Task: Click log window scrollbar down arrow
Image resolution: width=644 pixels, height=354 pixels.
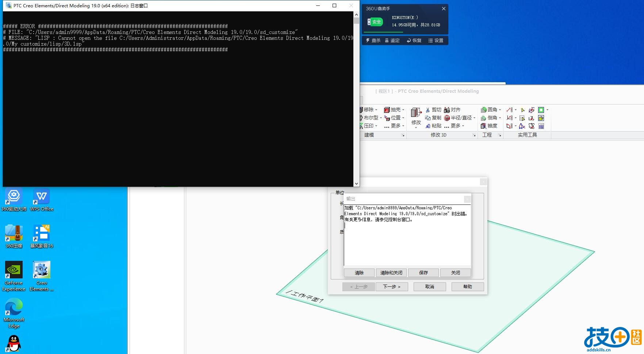Action: [356, 184]
